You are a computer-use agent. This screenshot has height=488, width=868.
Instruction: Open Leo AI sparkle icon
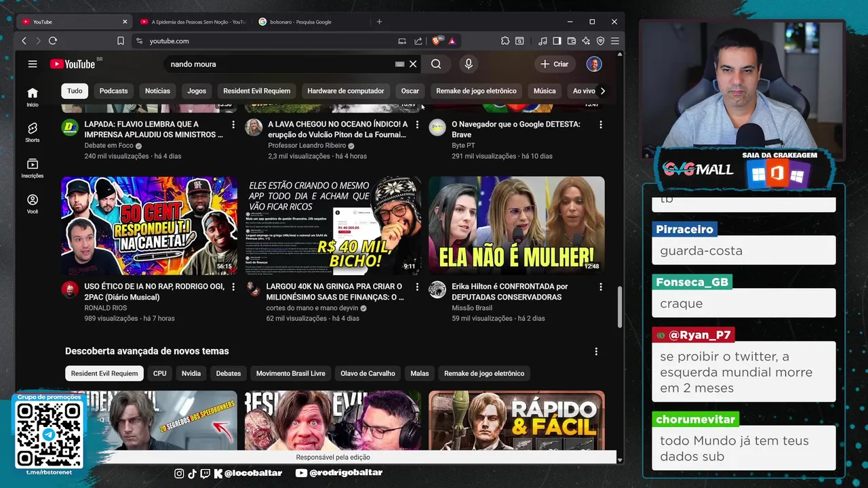pyautogui.click(x=586, y=41)
